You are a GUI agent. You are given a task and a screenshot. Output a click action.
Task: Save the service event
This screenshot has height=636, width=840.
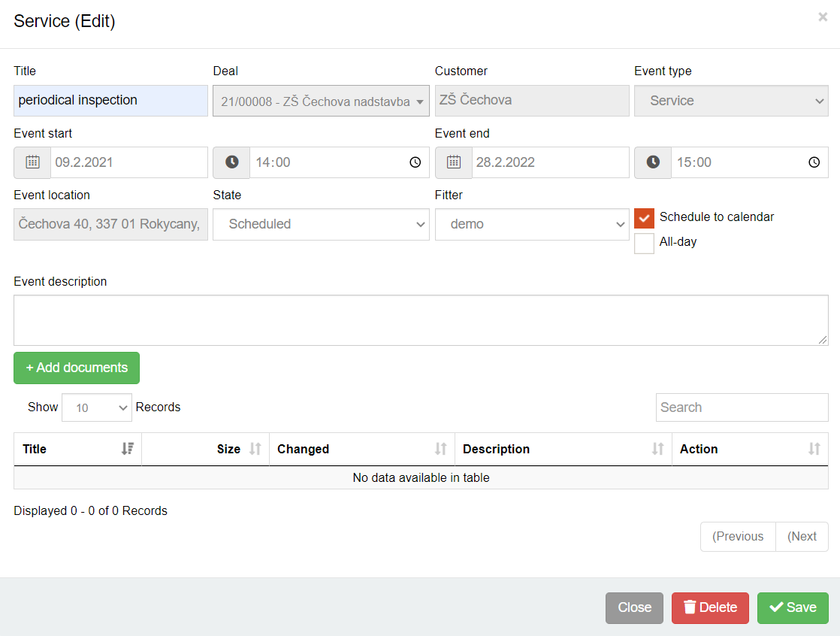[x=793, y=607]
